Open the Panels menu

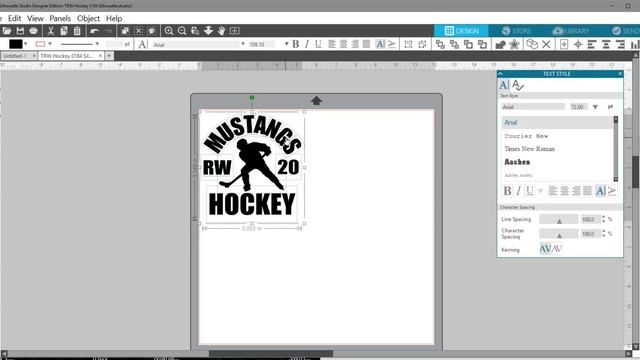coord(60,18)
